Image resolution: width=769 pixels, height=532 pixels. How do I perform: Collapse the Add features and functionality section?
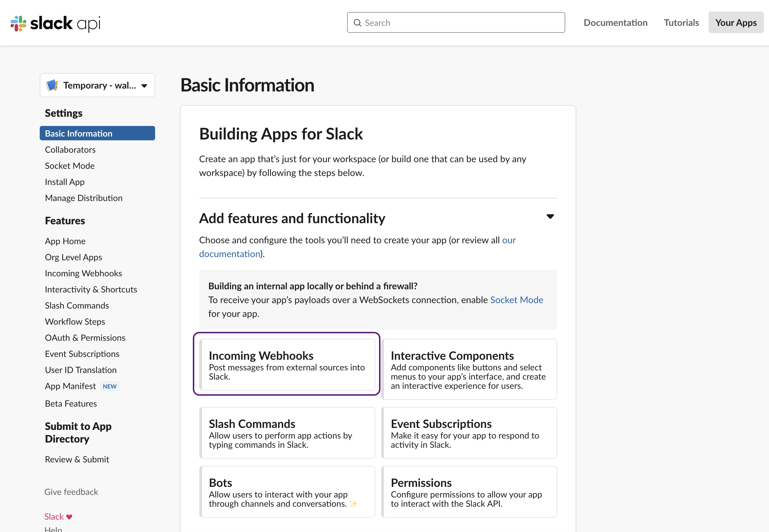pyautogui.click(x=550, y=217)
